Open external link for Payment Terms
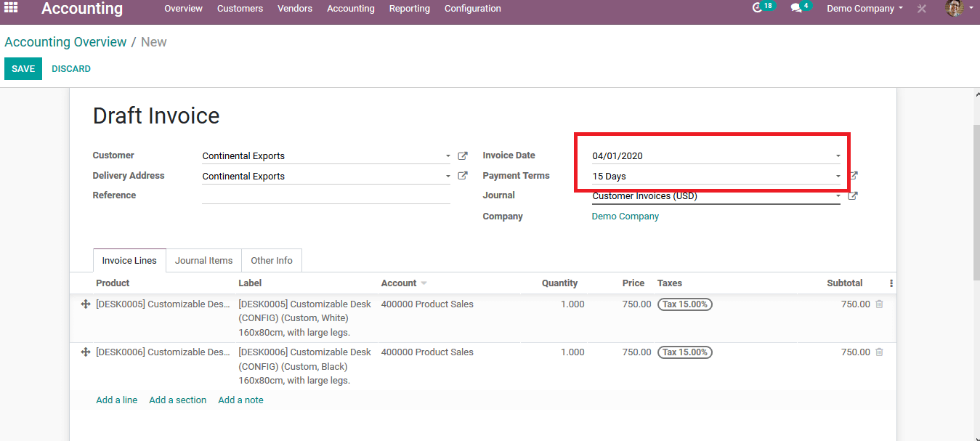Image resolution: width=980 pixels, height=441 pixels. tap(854, 176)
